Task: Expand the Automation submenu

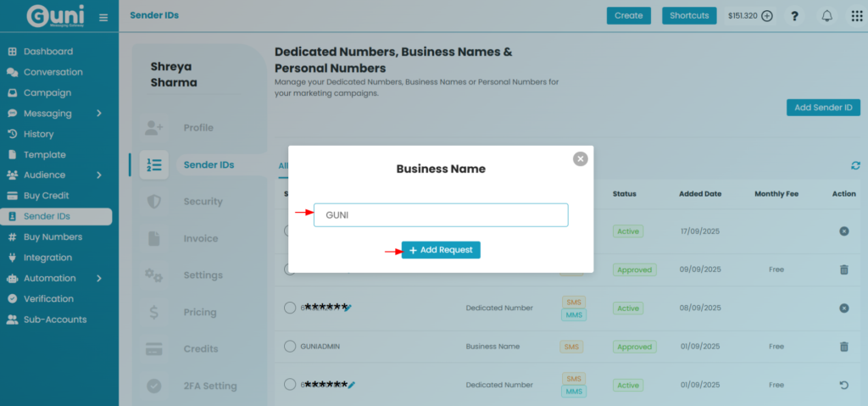Action: click(99, 278)
